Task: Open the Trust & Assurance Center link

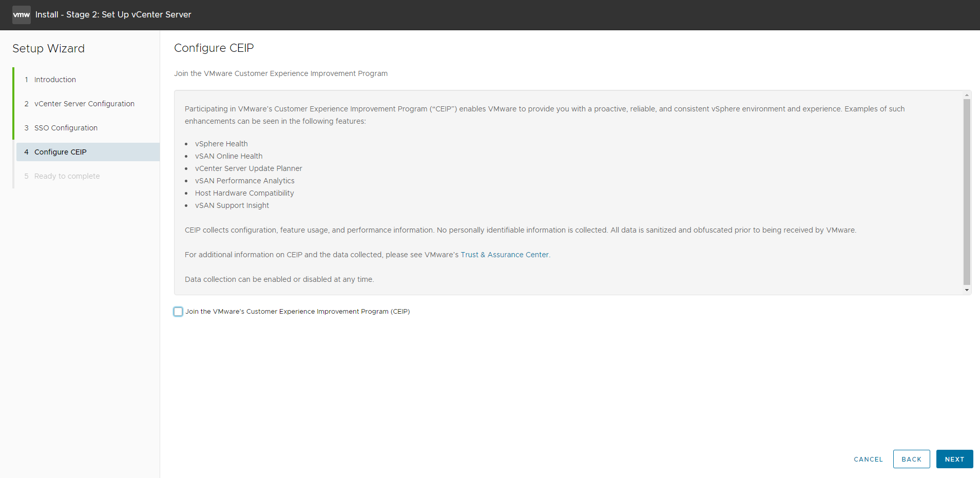Action: (505, 255)
